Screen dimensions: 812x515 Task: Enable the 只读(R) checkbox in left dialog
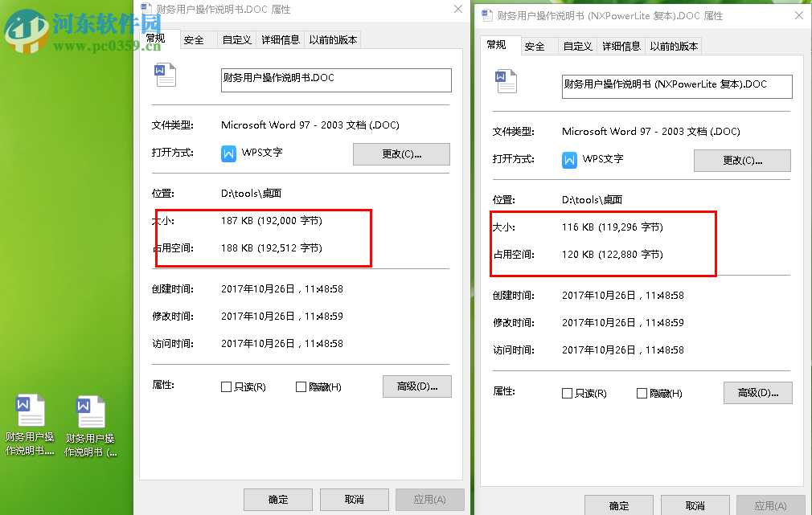point(226,386)
